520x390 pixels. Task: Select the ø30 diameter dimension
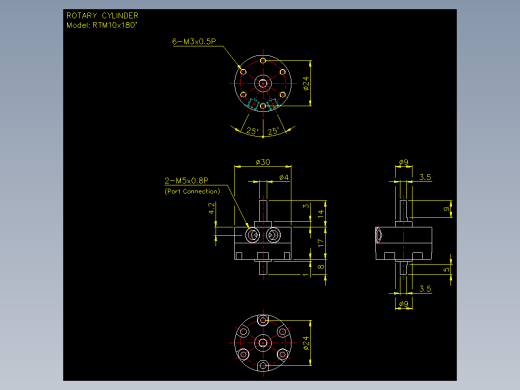click(x=263, y=162)
